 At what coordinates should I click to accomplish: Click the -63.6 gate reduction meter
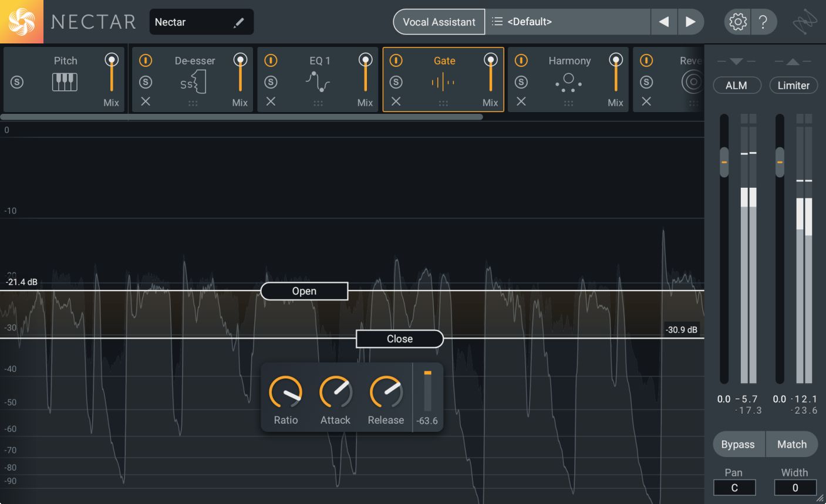pyautogui.click(x=427, y=391)
